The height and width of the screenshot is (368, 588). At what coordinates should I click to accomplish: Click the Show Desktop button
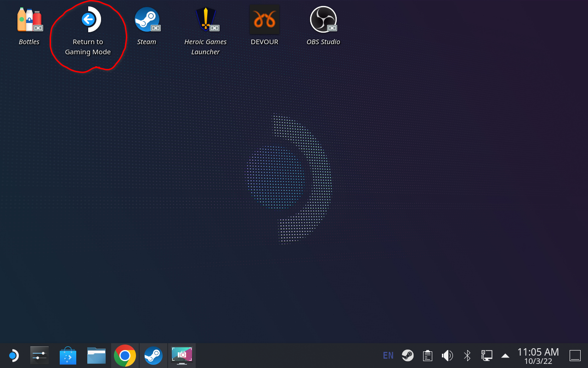[575, 356]
